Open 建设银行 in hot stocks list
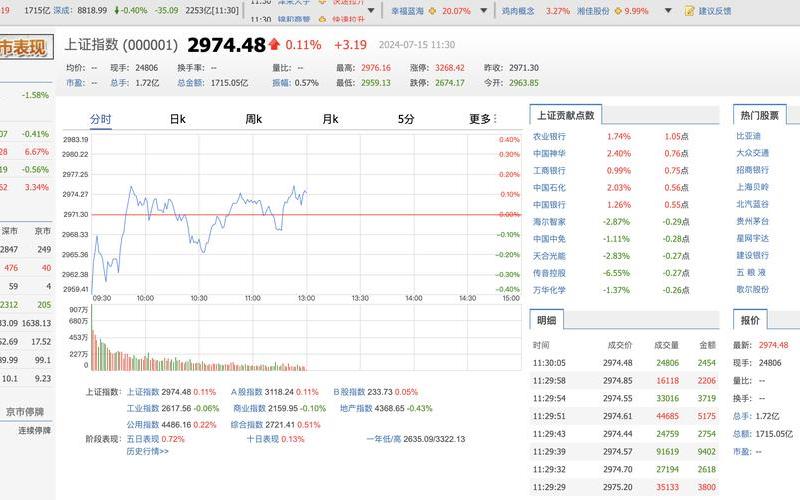This screenshot has height=500, width=800. (753, 255)
